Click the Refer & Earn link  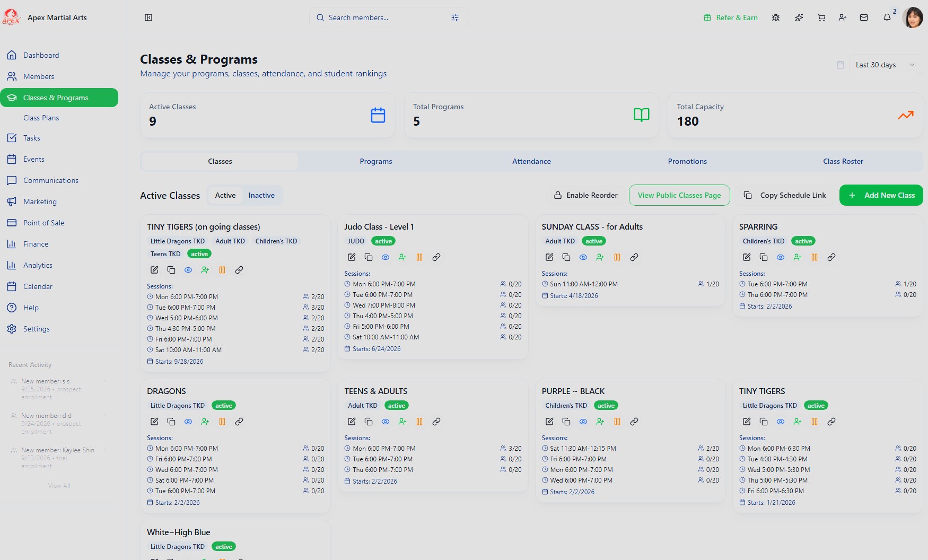[x=731, y=17]
